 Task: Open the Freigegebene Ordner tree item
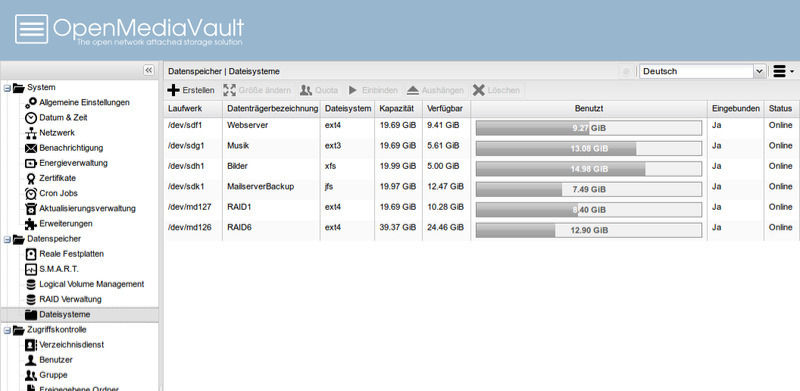79,388
